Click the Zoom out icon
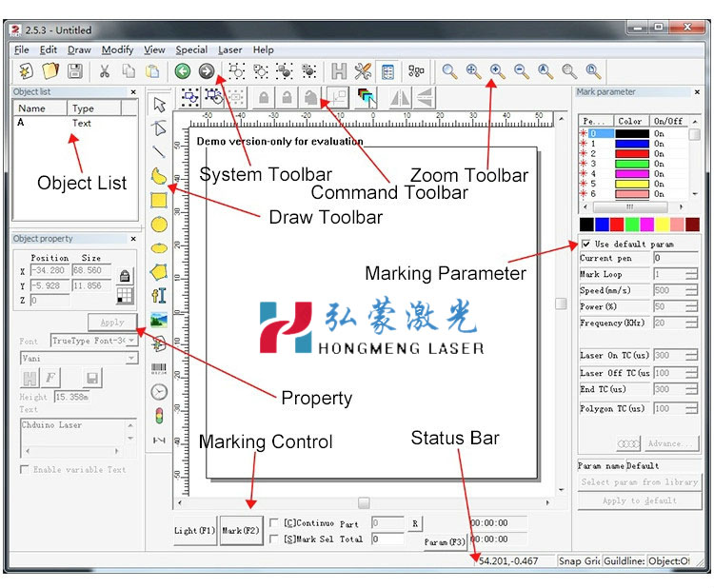714x588 pixels. (x=522, y=71)
